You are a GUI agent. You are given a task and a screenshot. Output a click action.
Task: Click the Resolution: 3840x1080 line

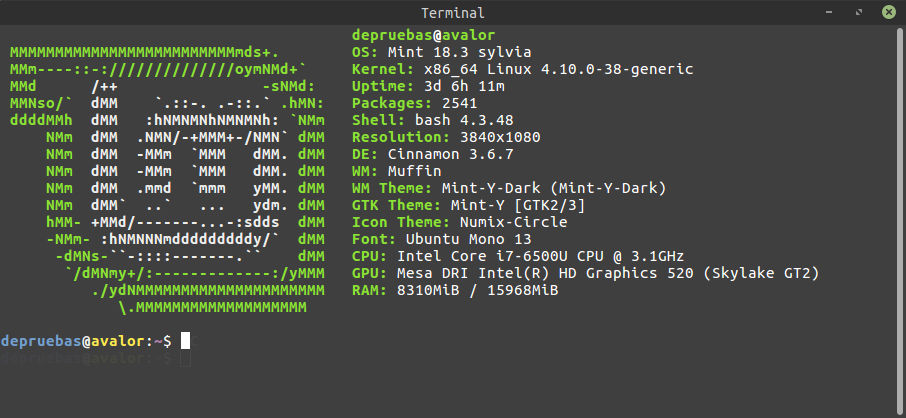pyautogui.click(x=446, y=138)
